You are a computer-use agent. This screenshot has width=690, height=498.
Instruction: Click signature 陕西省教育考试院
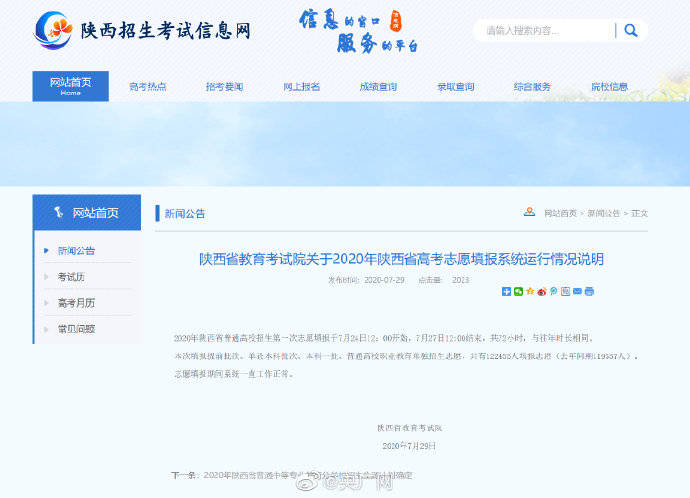(409, 428)
